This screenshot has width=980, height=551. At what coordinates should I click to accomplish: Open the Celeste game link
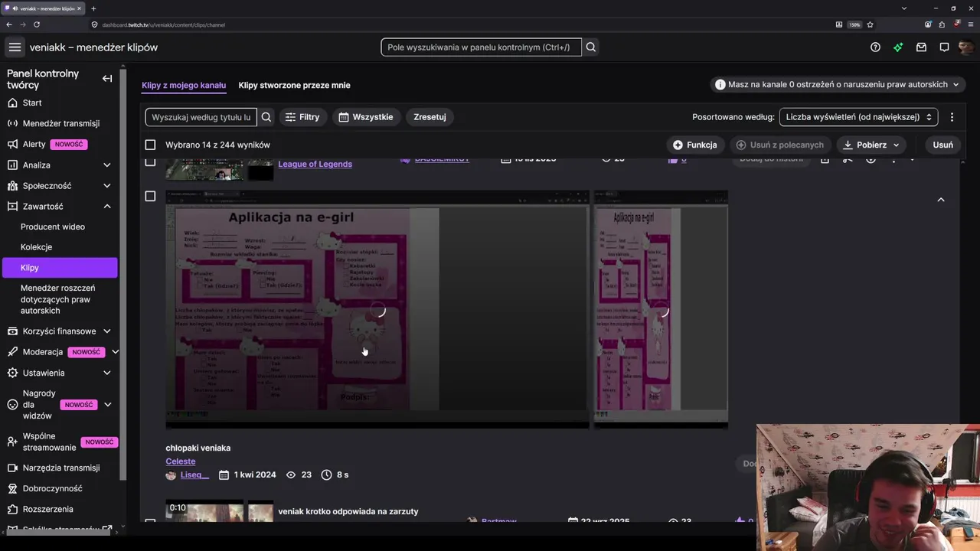(x=181, y=461)
